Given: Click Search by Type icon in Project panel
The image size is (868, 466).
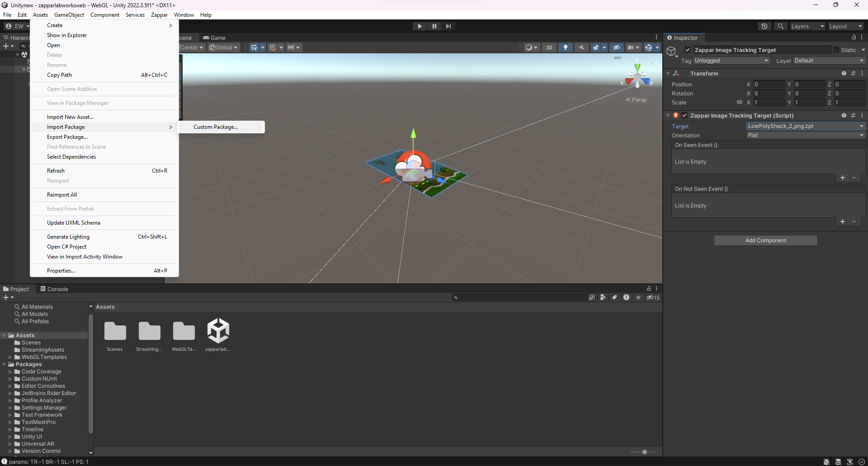Looking at the screenshot, I should pyautogui.click(x=603, y=297).
